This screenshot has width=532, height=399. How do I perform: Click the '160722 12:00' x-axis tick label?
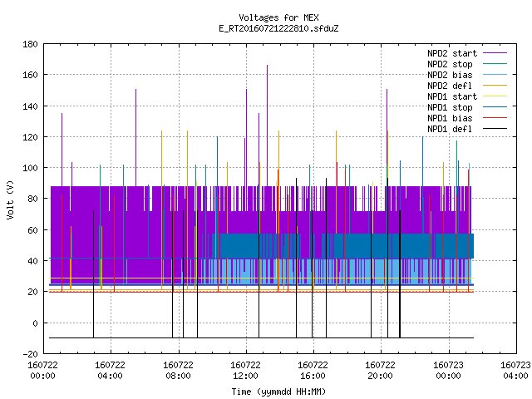246,371
